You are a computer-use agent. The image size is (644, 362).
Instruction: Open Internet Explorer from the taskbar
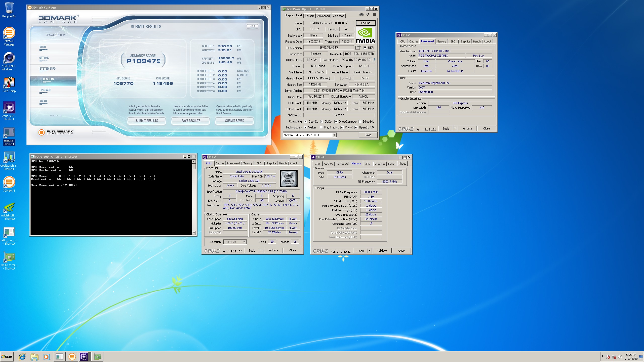[22, 356]
